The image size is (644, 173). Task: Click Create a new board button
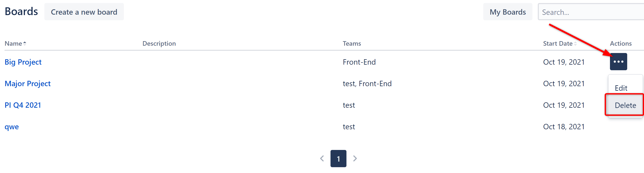(84, 12)
